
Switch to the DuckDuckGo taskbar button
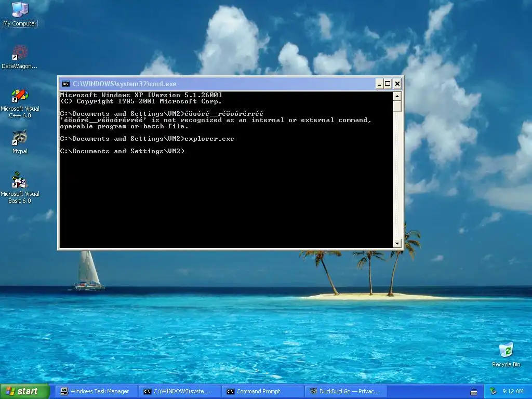click(345, 392)
